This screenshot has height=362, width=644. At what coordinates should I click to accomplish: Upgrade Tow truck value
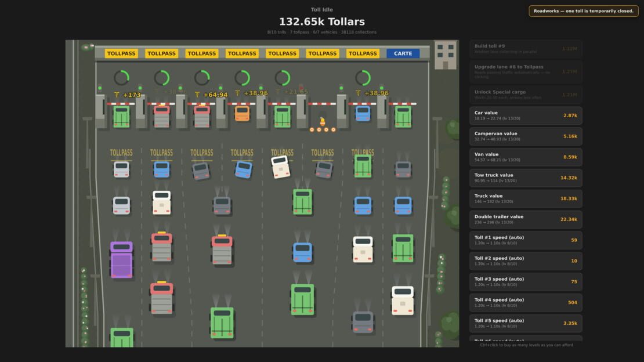[x=526, y=178]
